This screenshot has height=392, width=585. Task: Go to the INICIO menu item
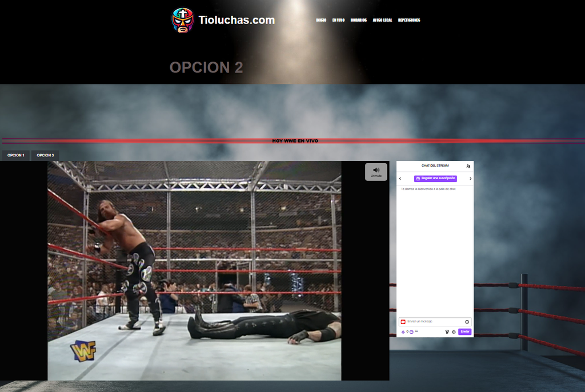click(321, 20)
